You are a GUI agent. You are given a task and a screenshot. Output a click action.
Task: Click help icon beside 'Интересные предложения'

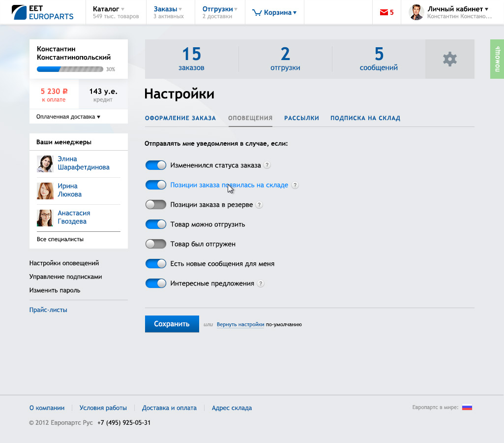(x=261, y=284)
